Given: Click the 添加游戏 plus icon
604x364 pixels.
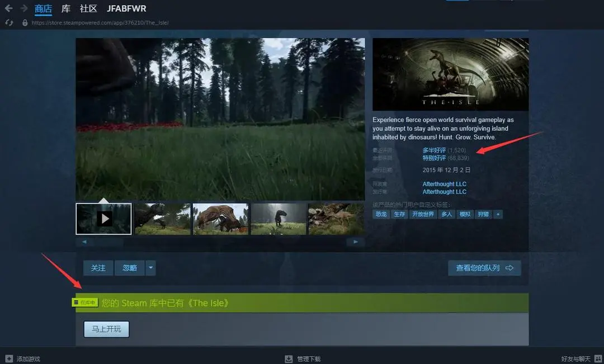Looking at the screenshot, I should [10, 358].
